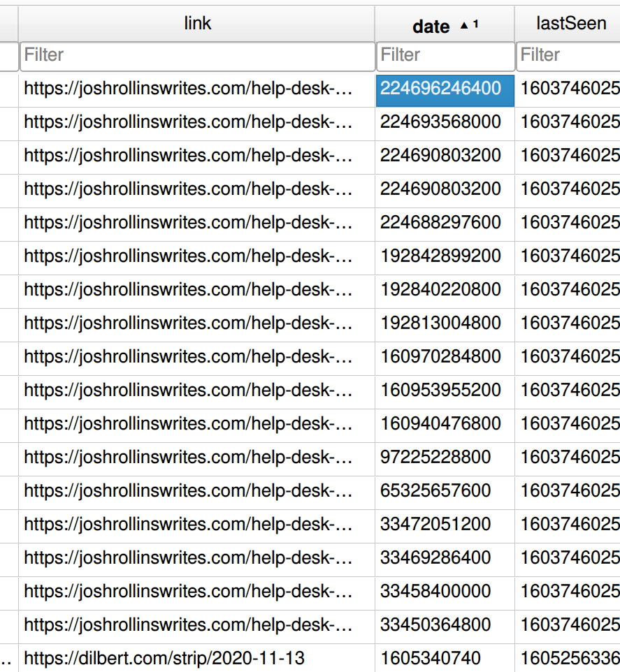Select date cell 160953955200
Viewport: 620px width, 672px height.
pyautogui.click(x=445, y=392)
